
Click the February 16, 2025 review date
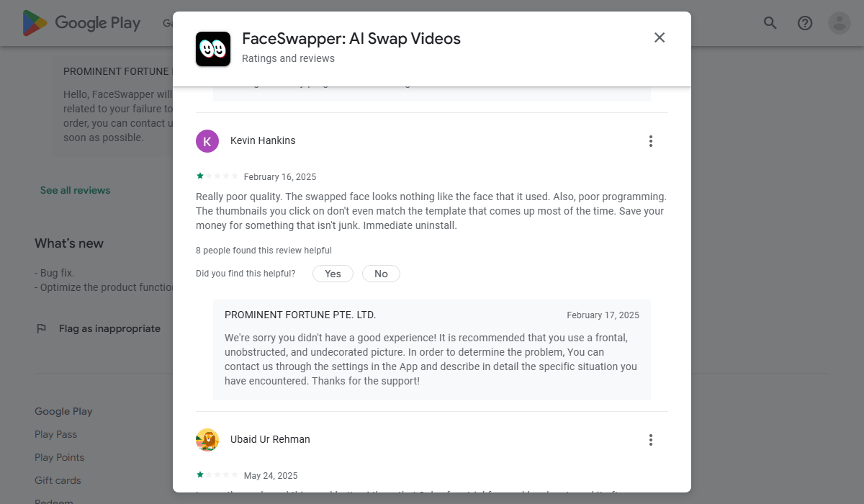(280, 177)
